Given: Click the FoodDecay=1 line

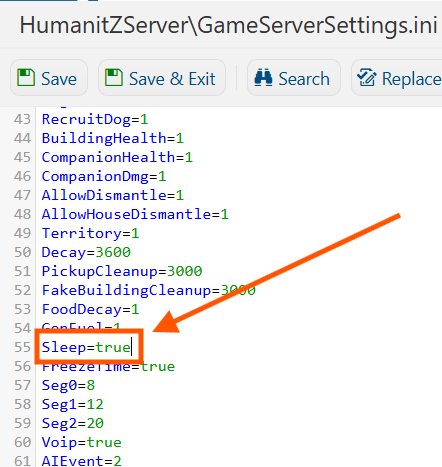Looking at the screenshot, I should pos(90,309).
